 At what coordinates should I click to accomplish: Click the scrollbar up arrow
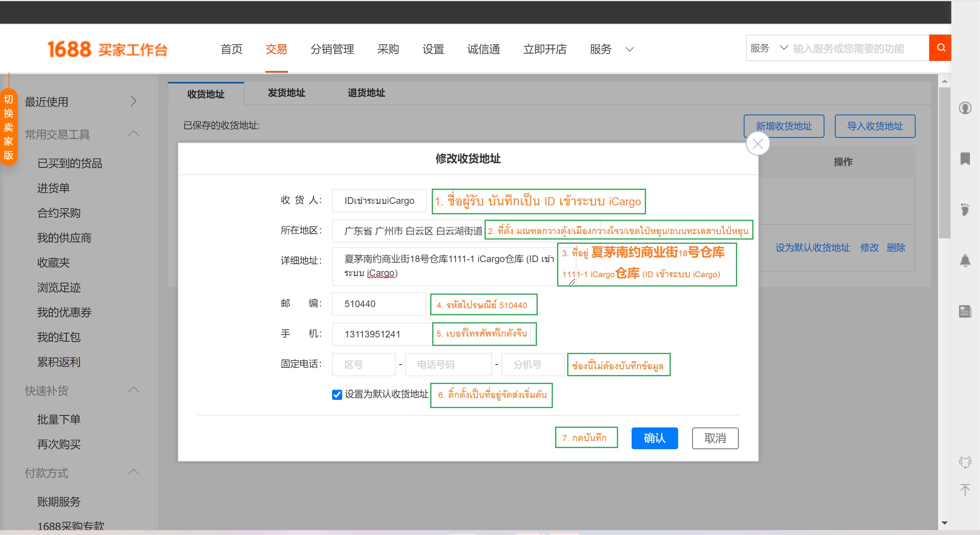pyautogui.click(x=944, y=81)
